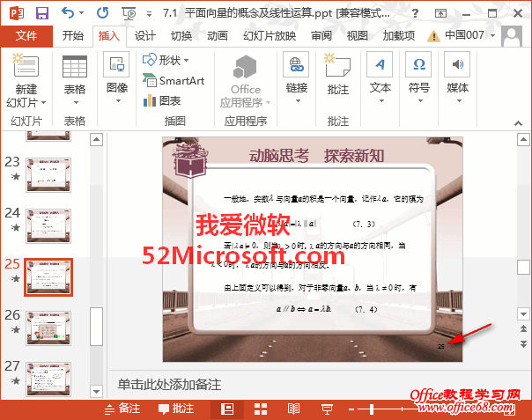Screen dimensions: 532x420
Task: Go to next slide double-arrow button
Action: 523,343
